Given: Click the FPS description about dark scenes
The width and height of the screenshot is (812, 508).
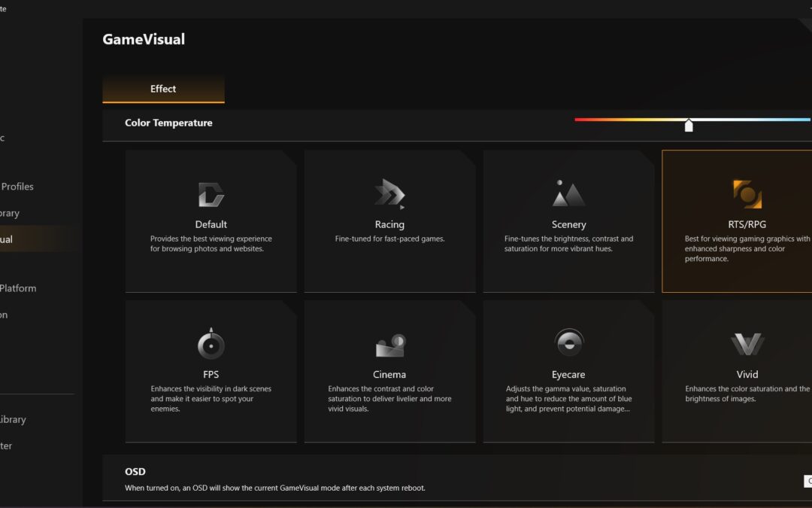Looking at the screenshot, I should pos(211,399).
